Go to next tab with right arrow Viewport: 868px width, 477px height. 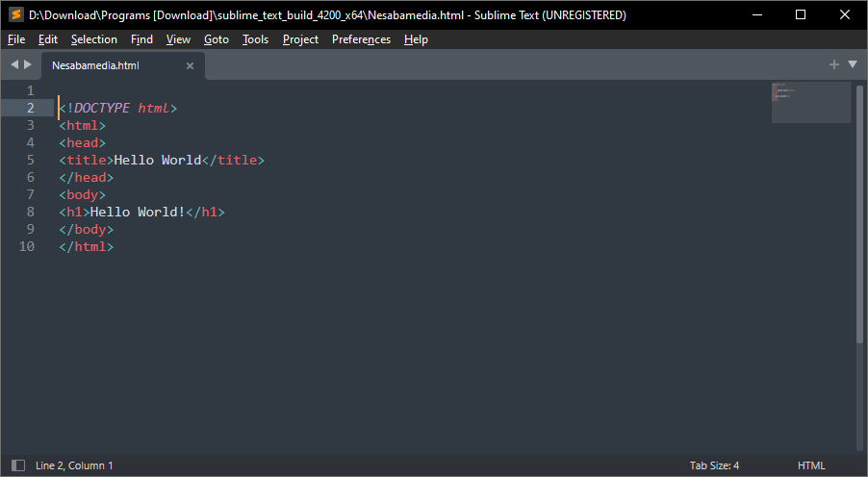click(x=28, y=64)
